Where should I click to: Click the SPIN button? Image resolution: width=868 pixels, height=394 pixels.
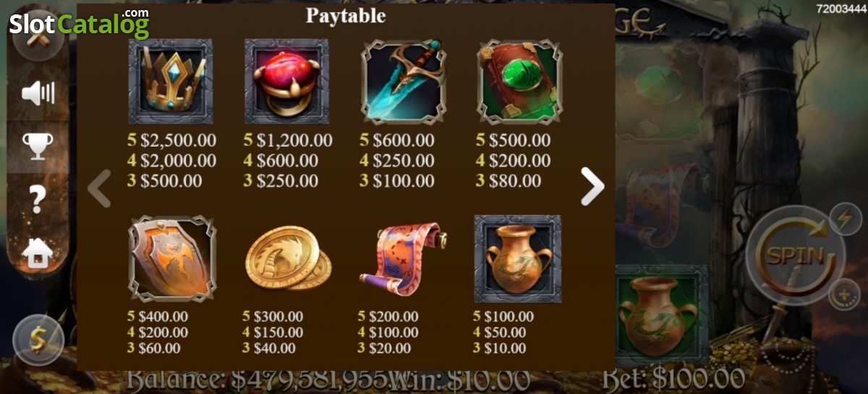pyautogui.click(x=794, y=255)
